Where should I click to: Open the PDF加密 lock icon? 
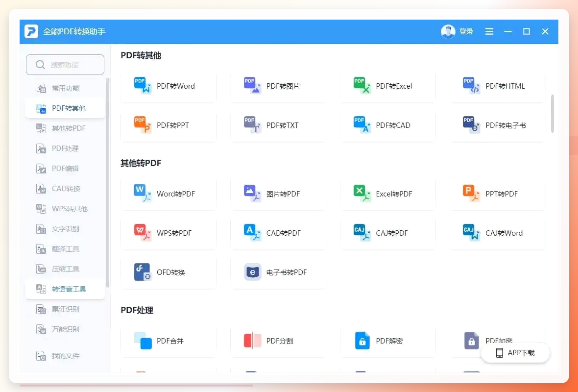point(472,341)
